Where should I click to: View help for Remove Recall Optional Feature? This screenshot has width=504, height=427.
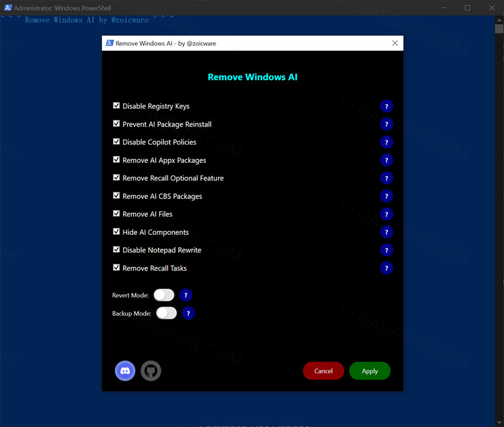[x=386, y=178]
